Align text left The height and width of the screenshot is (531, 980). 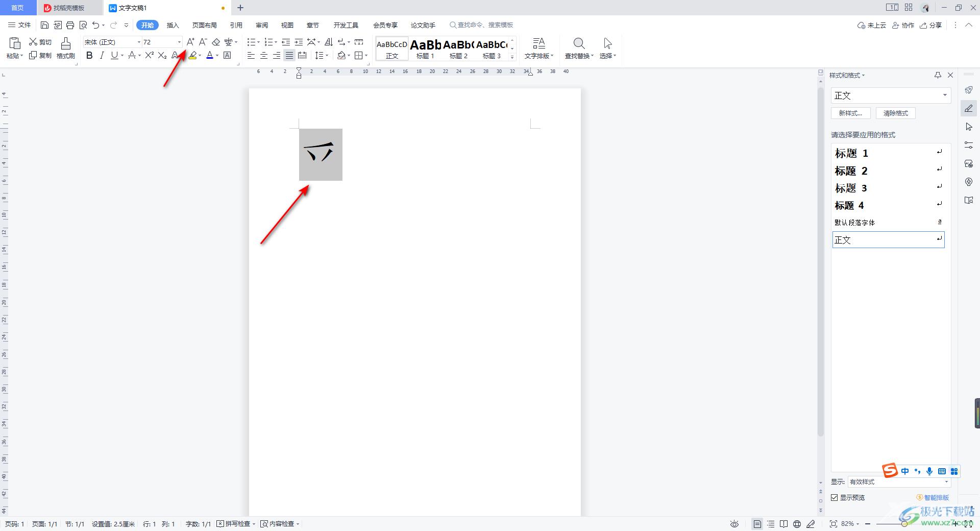click(251, 55)
